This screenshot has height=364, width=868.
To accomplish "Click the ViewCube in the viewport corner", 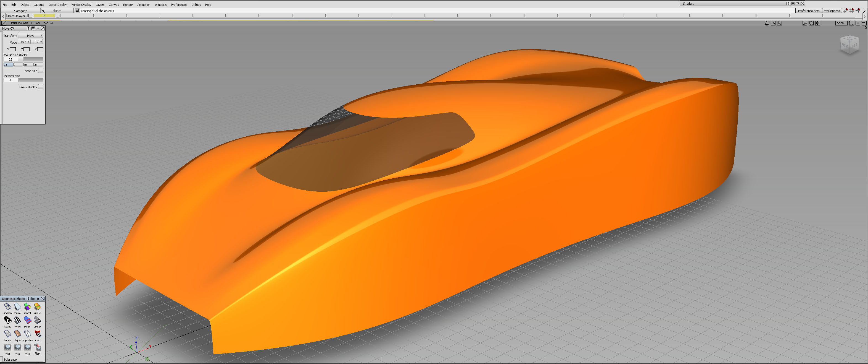I will (849, 45).
